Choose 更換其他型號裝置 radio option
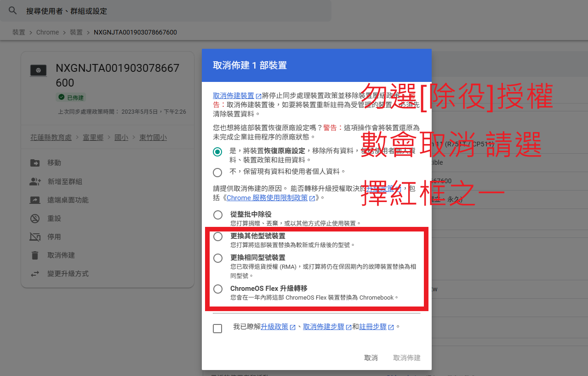Screen dimensions: 588x376 click(217, 237)
